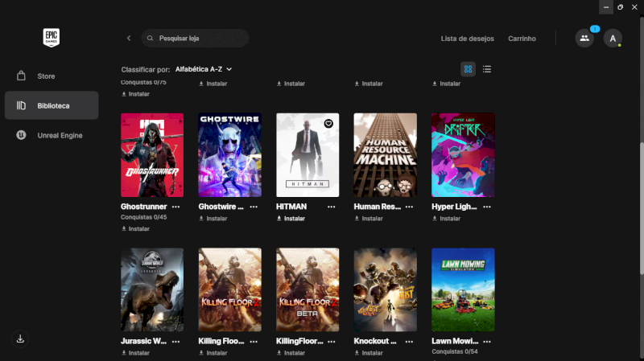The width and height of the screenshot is (644, 361).
Task: Click the heart icon on HITMAN cover
Action: click(x=328, y=123)
